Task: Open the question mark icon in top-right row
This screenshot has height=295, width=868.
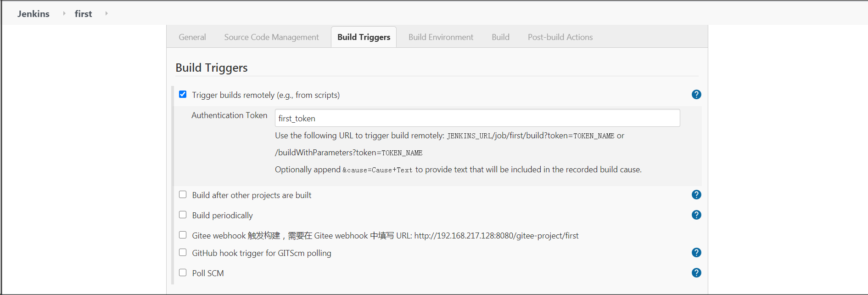Action: (696, 94)
